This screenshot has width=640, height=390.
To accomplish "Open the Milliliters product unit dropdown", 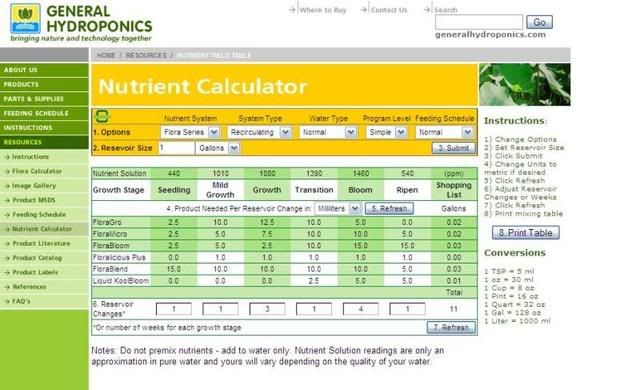I will [337, 208].
